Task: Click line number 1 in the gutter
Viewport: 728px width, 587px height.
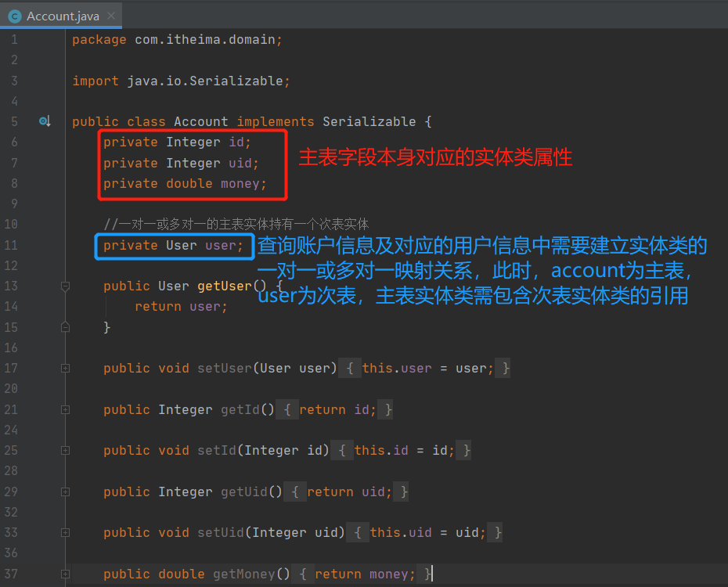Action: [14, 39]
